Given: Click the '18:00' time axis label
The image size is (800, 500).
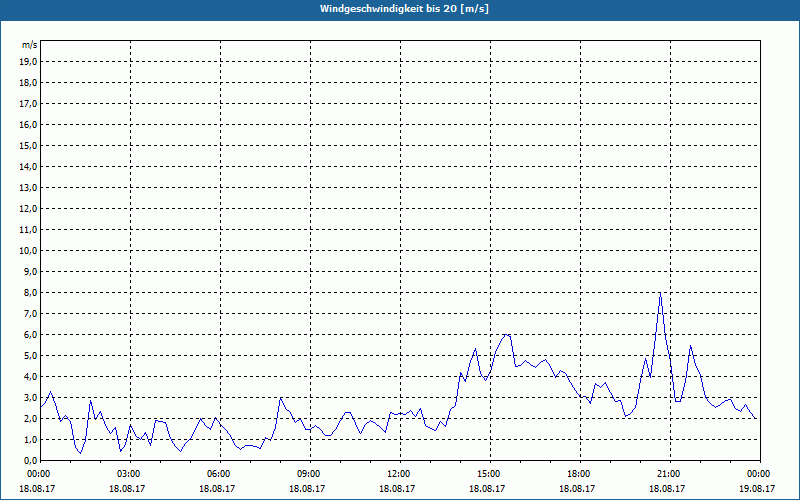Looking at the screenshot, I should (580, 474).
